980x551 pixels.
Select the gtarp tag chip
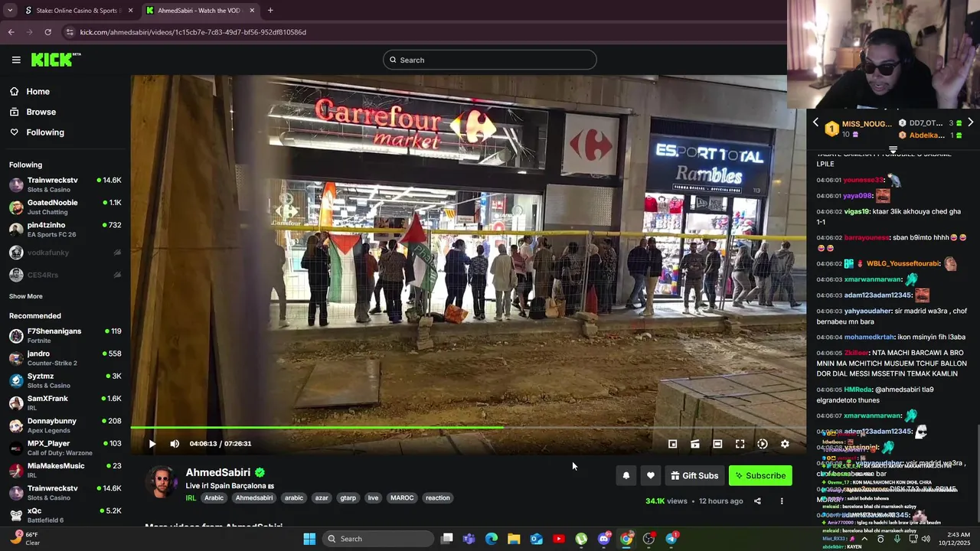tap(348, 498)
